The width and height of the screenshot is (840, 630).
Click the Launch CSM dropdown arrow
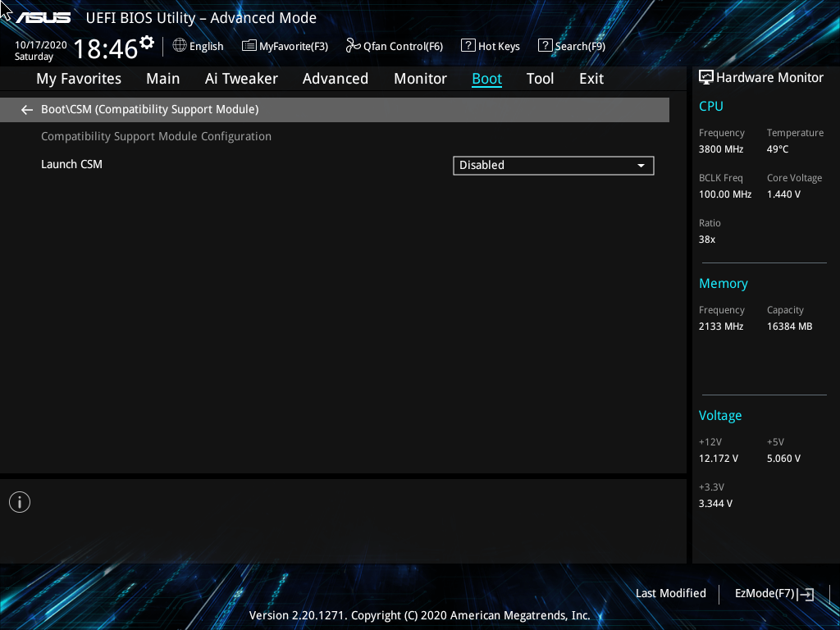[641, 166]
